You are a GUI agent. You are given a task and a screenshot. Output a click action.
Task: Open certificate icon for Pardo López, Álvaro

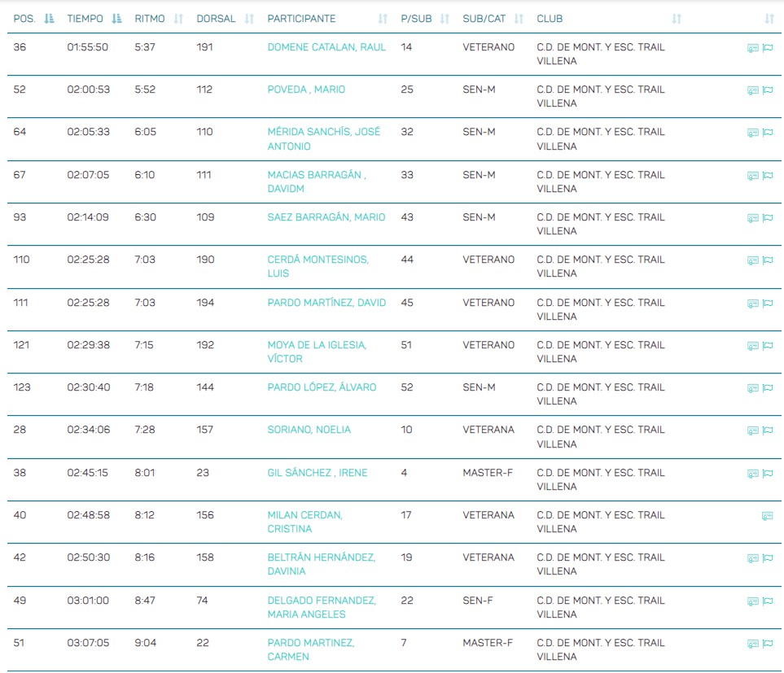click(752, 388)
